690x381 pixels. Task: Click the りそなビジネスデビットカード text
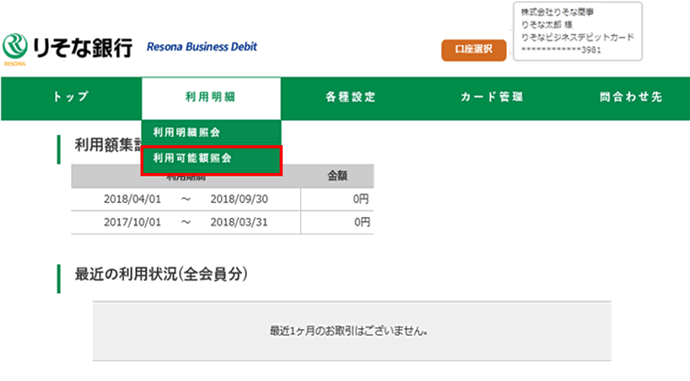coord(577,37)
